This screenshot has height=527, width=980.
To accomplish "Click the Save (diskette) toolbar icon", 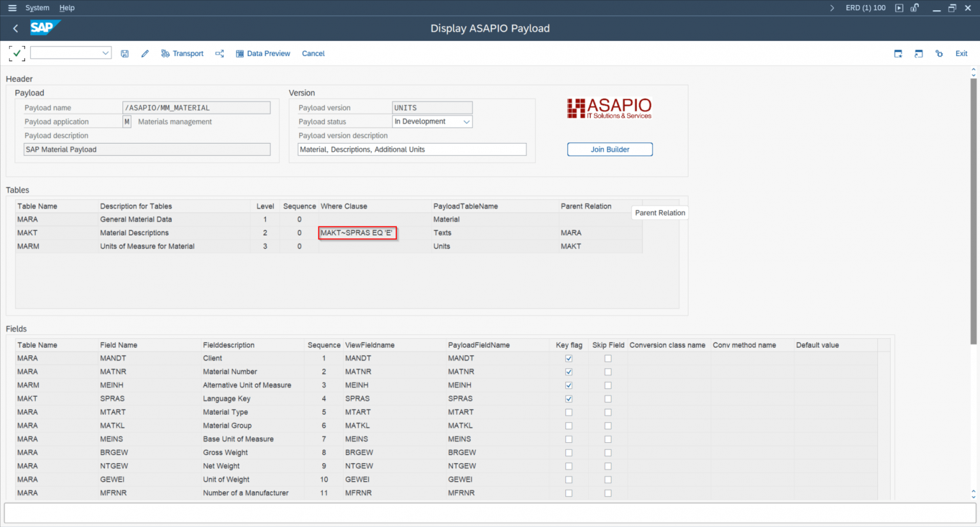I will [x=125, y=54].
